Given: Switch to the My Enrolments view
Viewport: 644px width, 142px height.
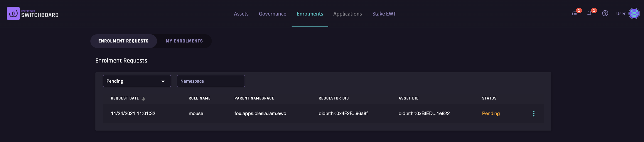Looking at the screenshot, I should tap(184, 41).
